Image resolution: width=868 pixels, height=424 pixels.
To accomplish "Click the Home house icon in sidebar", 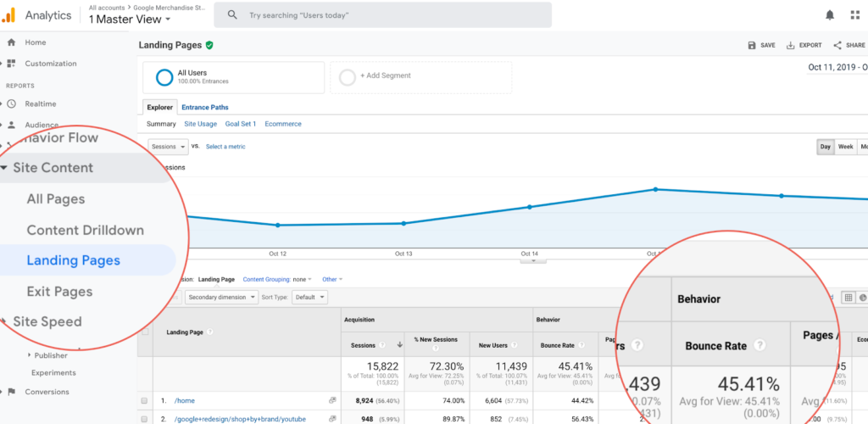I will (11, 42).
